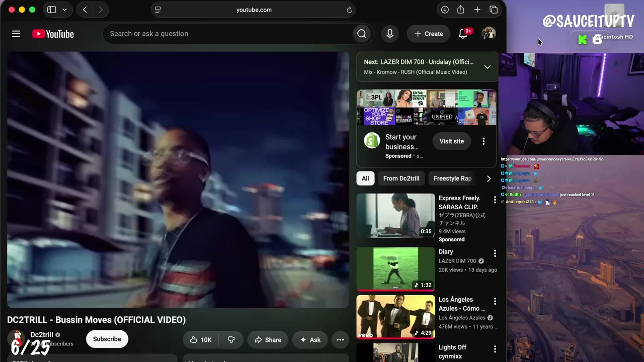Open options menu for Diary video
Viewport: 644px width, 362px height.
coord(495,254)
